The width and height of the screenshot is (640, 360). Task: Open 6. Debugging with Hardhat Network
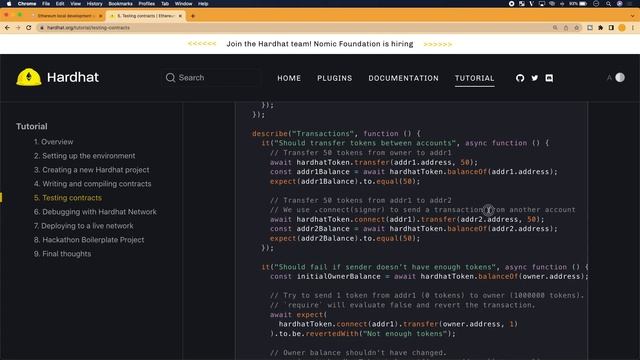pos(95,211)
